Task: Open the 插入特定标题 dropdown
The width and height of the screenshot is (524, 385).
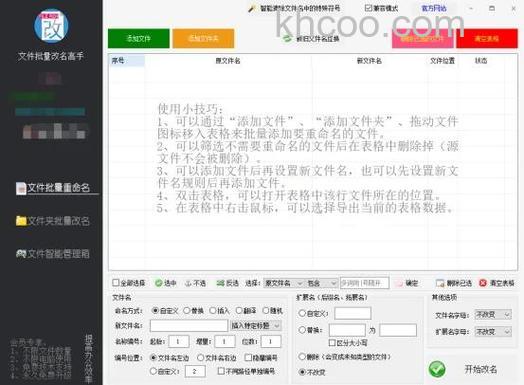Action: coord(256,326)
